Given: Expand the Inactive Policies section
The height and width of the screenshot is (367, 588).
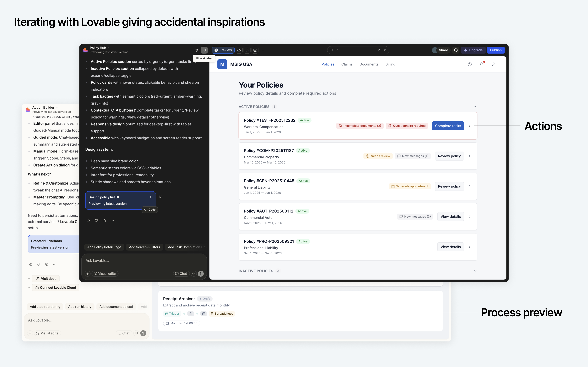Looking at the screenshot, I should click(x=475, y=271).
